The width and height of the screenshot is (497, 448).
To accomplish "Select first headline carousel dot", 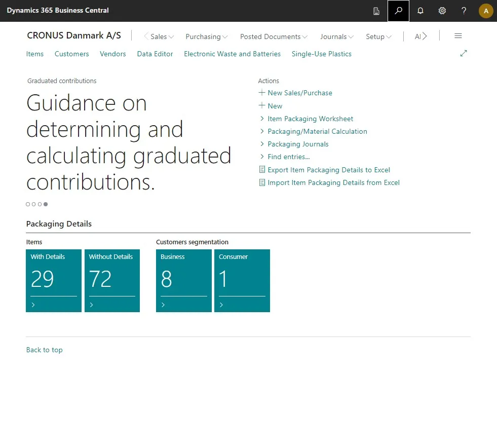I will coord(28,204).
